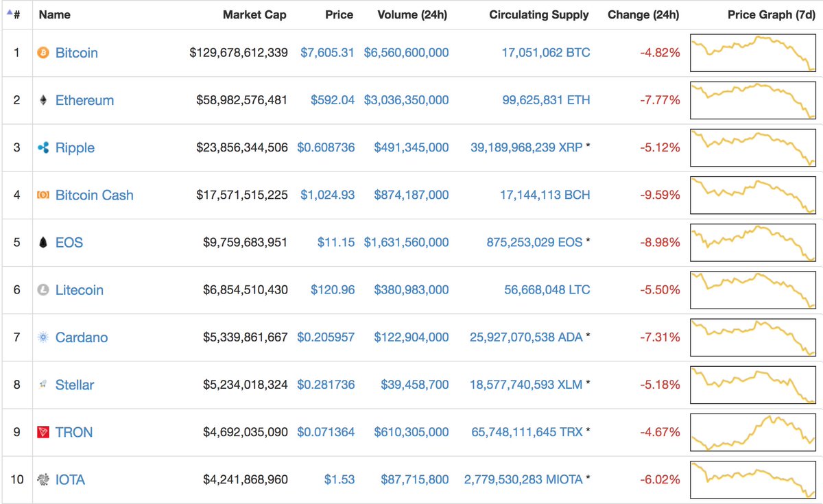Open the Cardano name link
Image resolution: width=823 pixels, height=504 pixels.
[x=82, y=337]
